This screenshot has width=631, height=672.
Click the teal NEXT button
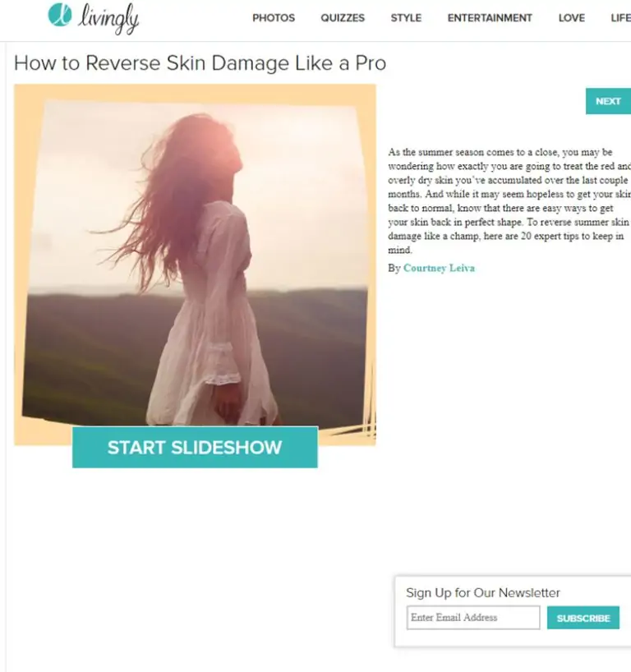[608, 101]
